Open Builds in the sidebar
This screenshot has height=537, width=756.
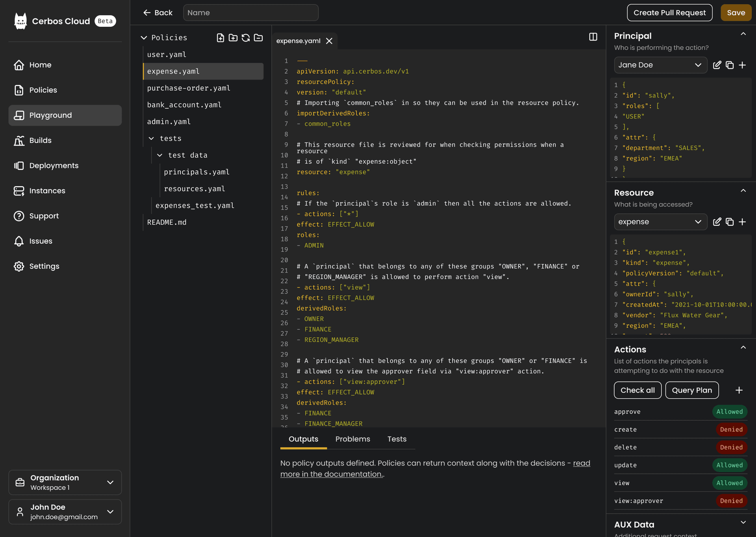click(65, 140)
